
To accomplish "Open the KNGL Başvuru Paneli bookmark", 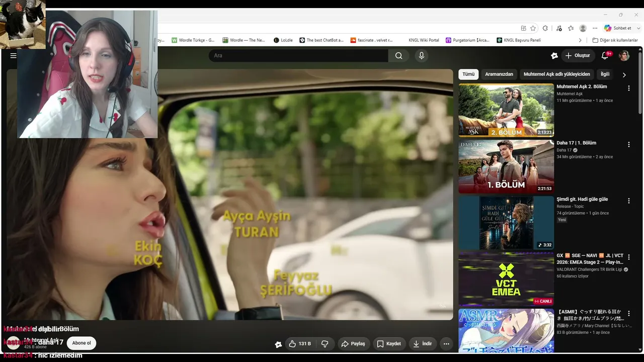I will click(x=519, y=40).
